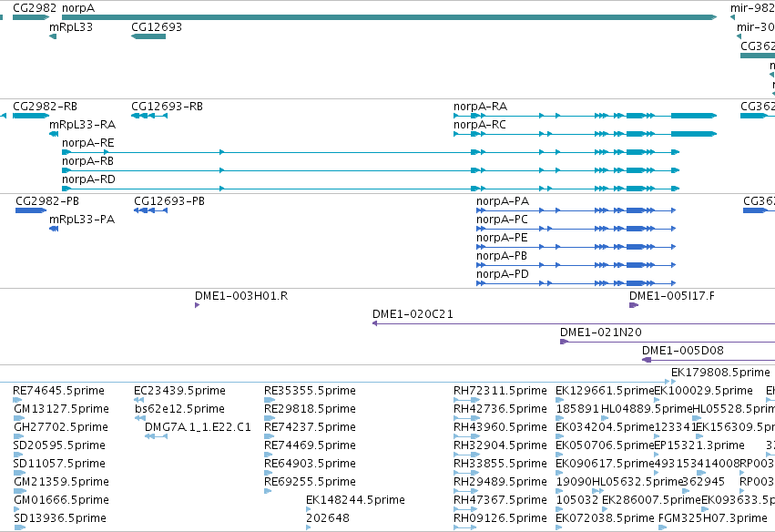
Task: Click the RH33855.5prime EST label
Action: click(500, 464)
